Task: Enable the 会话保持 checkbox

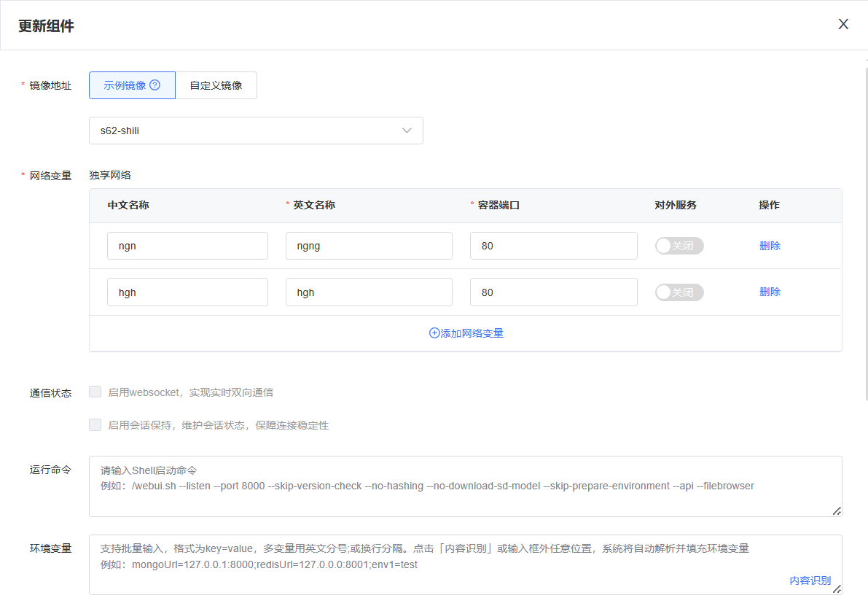Action: pos(95,425)
